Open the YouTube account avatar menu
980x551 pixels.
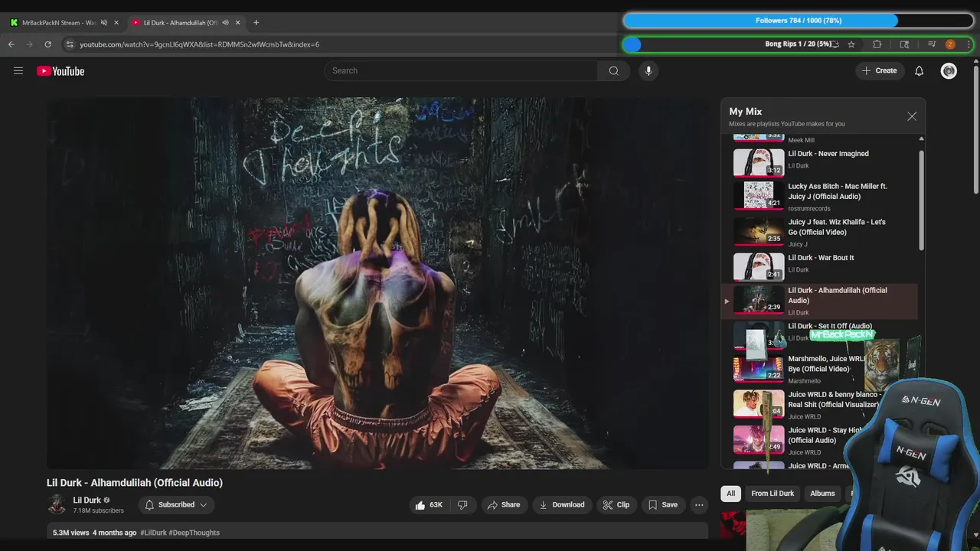(949, 70)
